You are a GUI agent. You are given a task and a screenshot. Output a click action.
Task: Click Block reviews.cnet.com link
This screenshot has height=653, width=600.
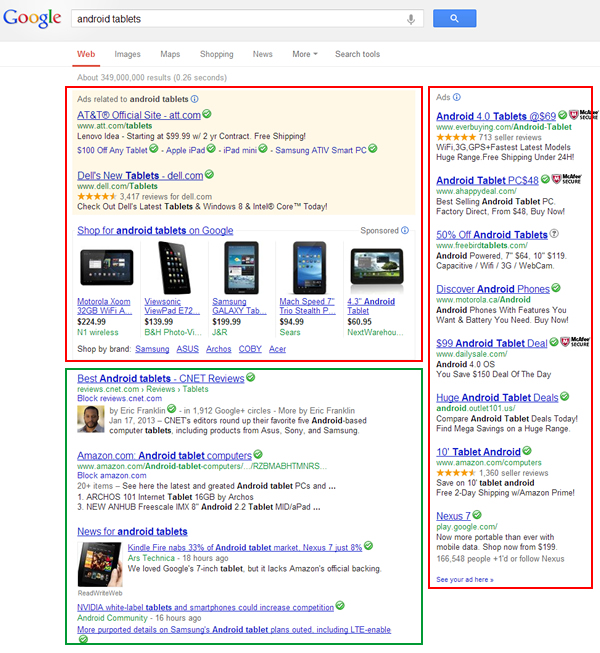coord(120,398)
